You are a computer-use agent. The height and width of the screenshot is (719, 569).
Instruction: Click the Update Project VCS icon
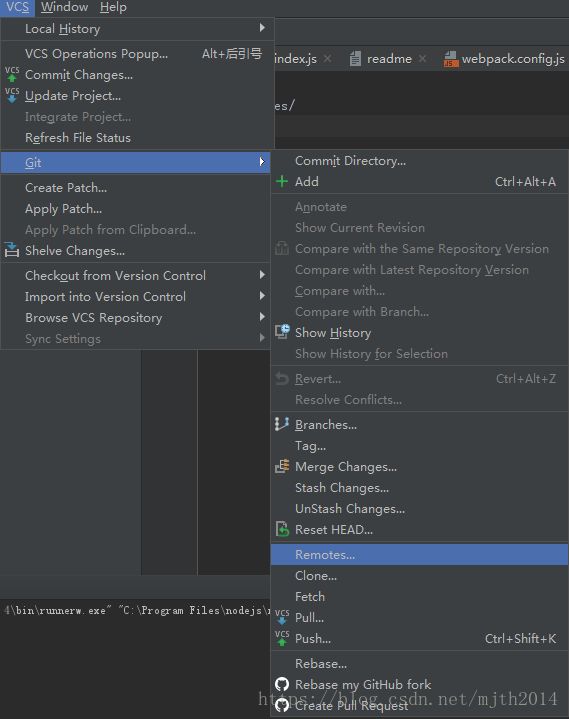(12, 95)
